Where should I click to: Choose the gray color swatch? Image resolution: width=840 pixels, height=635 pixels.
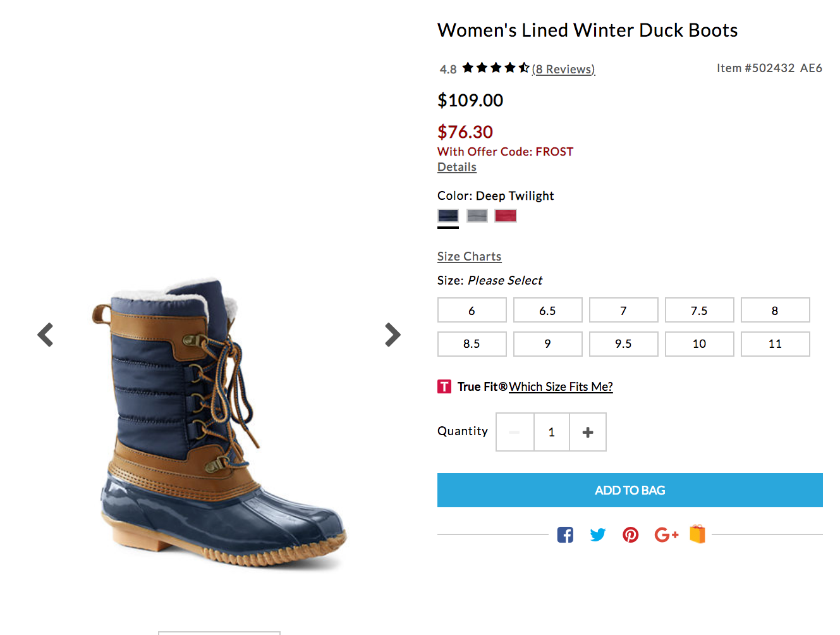pos(477,216)
